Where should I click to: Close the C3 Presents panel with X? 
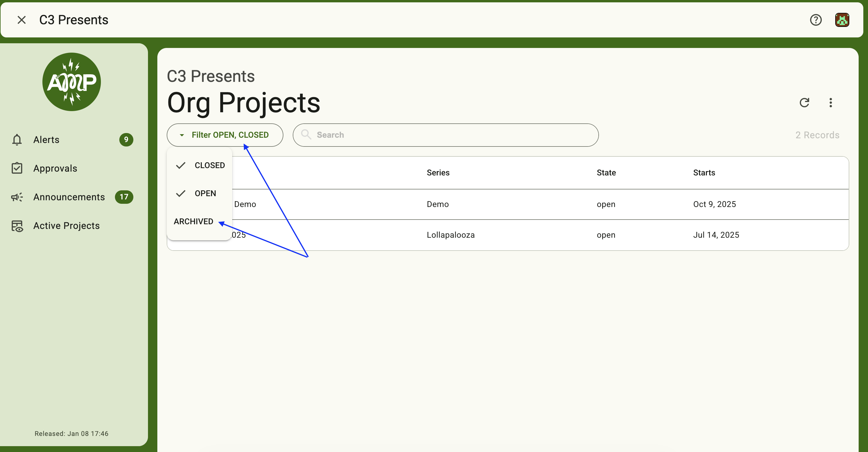coord(22,20)
